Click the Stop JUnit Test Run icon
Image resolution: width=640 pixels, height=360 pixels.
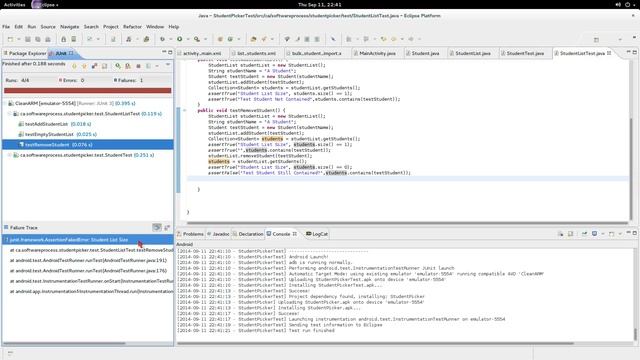pos(138,66)
